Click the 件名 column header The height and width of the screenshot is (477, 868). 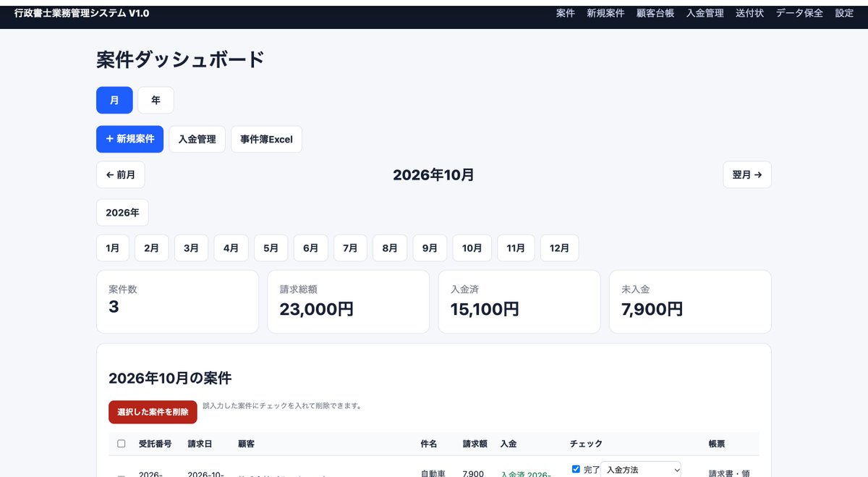(429, 444)
